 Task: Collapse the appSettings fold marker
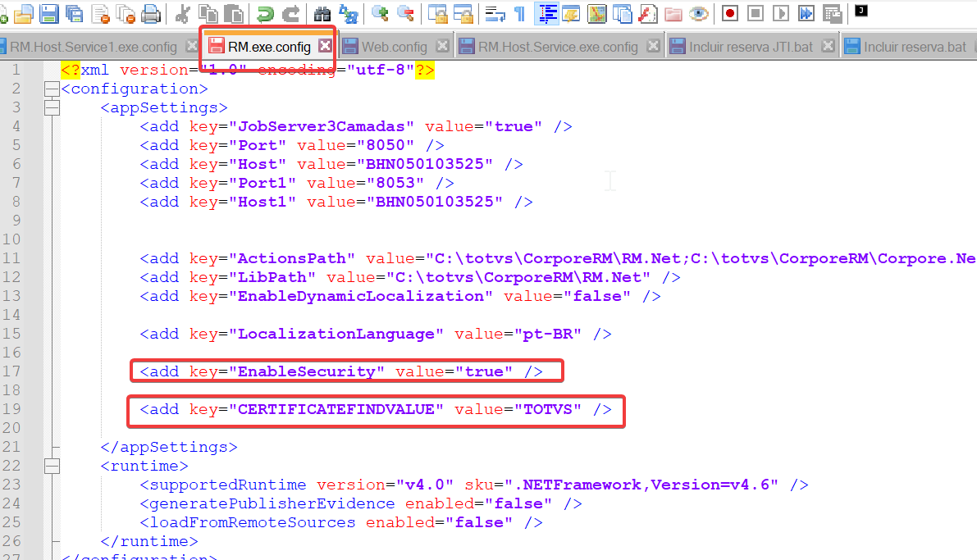click(x=53, y=107)
